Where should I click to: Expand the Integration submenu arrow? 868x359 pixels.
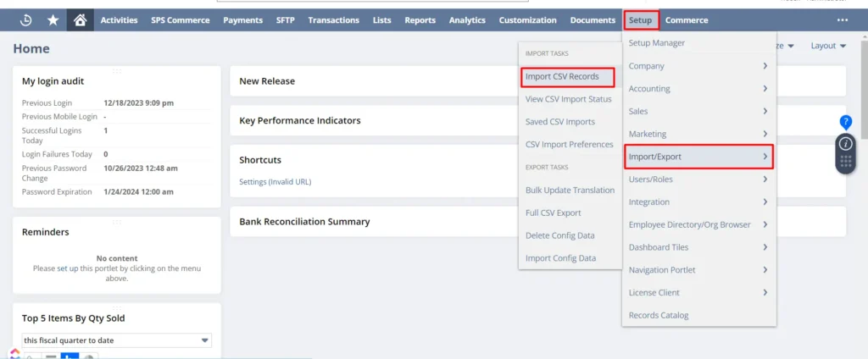click(x=765, y=202)
